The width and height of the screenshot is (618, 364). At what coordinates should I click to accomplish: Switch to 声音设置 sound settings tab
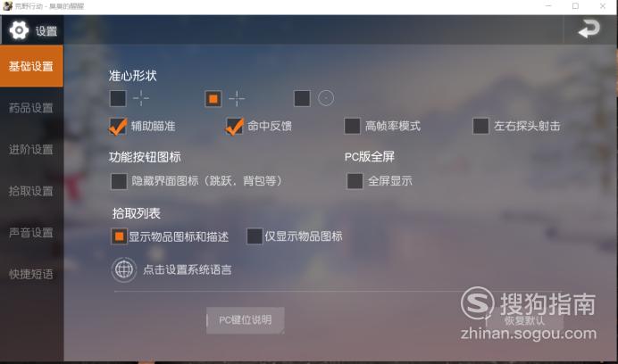pyautogui.click(x=31, y=233)
